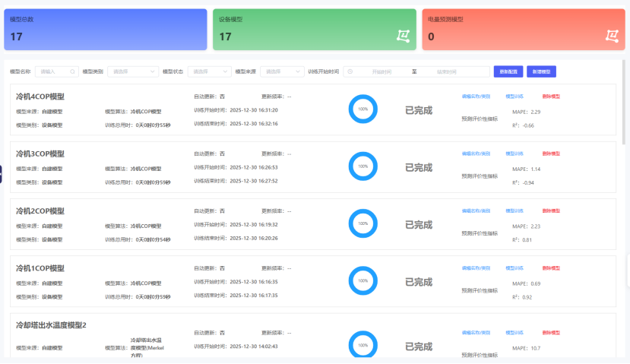Edit name/category of 冷机1COP模型
630x364 pixels.
click(x=476, y=268)
